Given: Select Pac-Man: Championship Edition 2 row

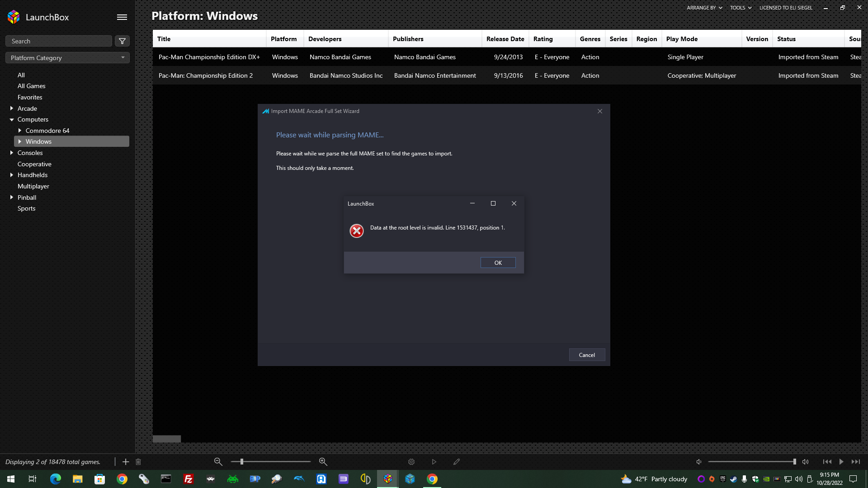Looking at the screenshot, I should [x=507, y=75].
